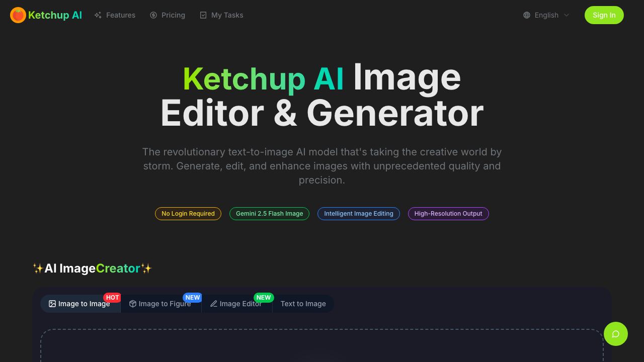Screen dimensions: 644x362
Task: Click the Ketchup AI brand name text
Action: pyautogui.click(x=55, y=15)
